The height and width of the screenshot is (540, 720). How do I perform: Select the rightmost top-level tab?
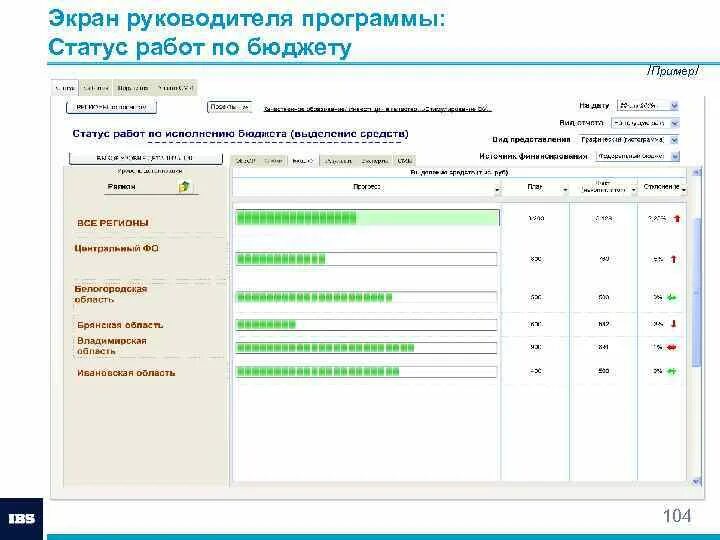[x=175, y=88]
